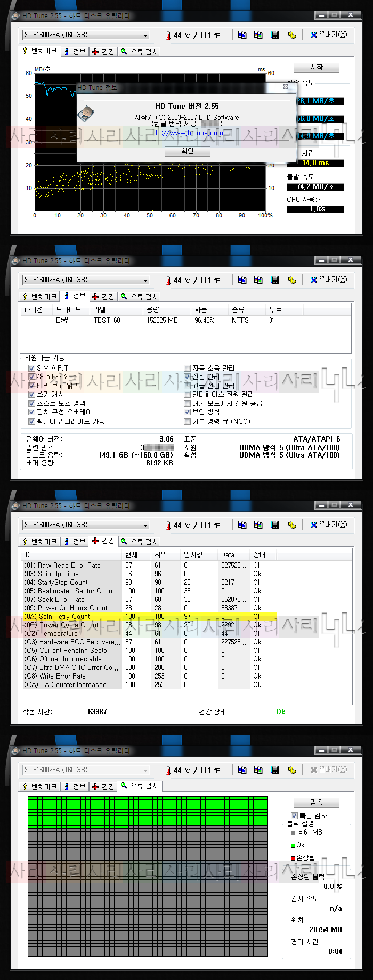
Task: Open options tool icon in benchmark graph window
Action: tap(291, 35)
